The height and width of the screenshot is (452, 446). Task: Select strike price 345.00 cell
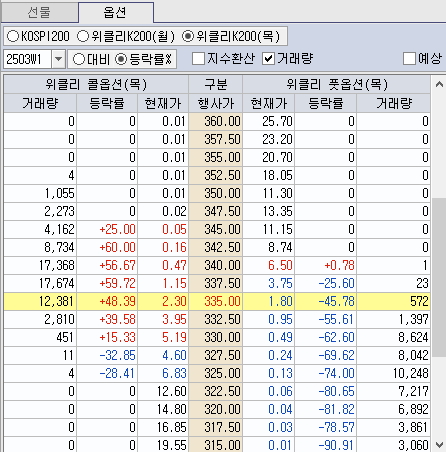216,229
